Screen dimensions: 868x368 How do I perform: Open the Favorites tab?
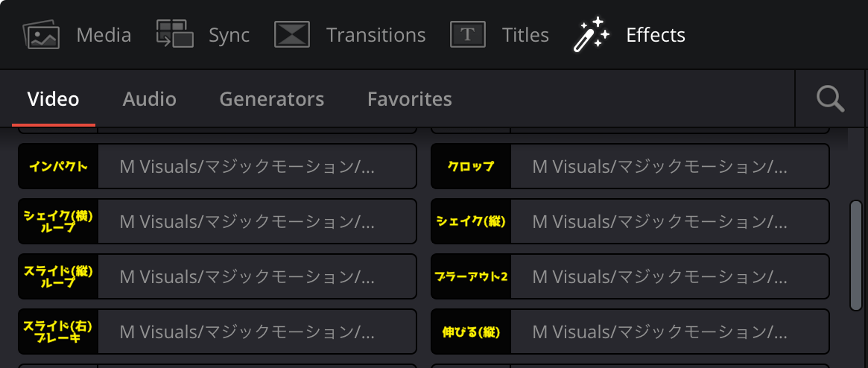410,99
